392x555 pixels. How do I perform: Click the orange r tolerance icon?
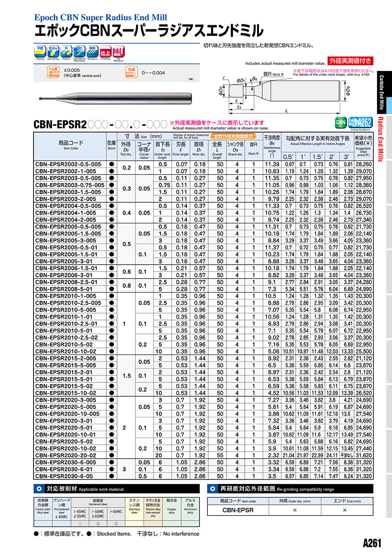coord(53,72)
